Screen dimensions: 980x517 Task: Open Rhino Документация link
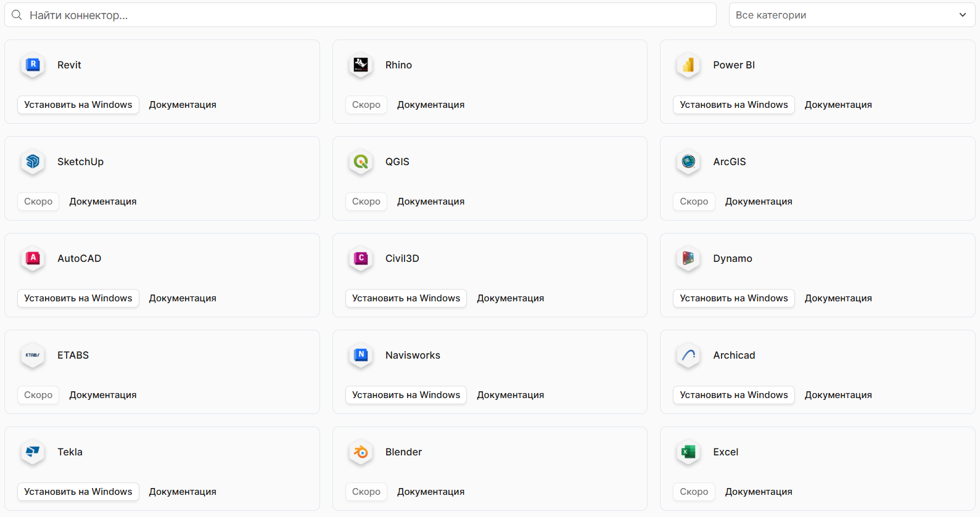pos(430,105)
